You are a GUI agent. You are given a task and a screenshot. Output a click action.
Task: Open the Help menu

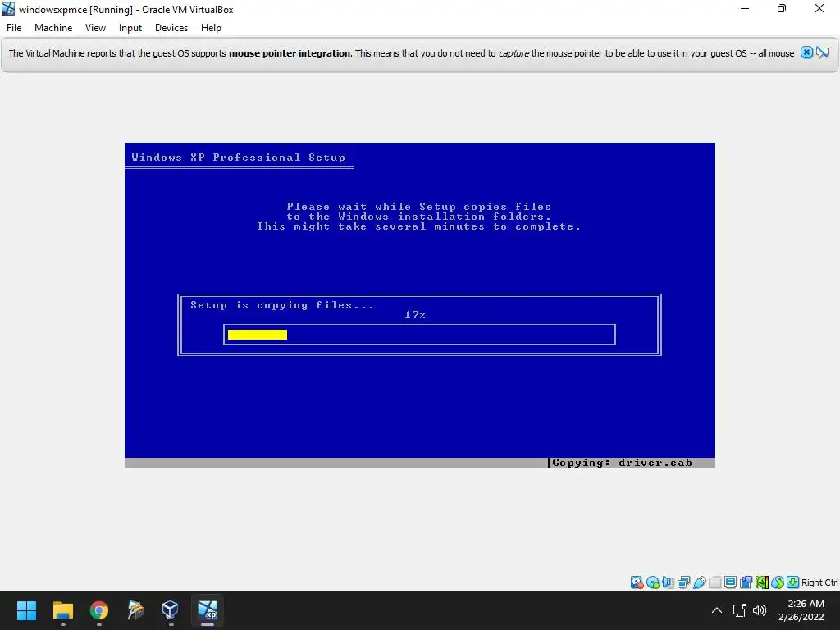211,28
